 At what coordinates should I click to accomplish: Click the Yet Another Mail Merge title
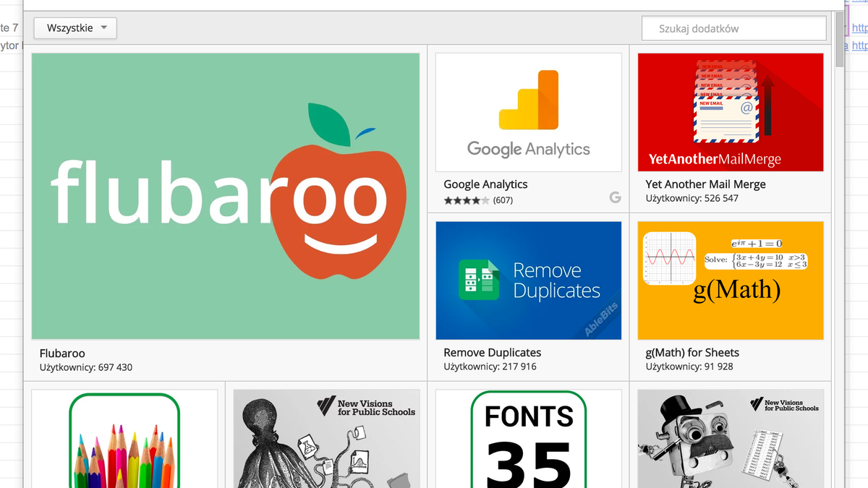pos(706,184)
